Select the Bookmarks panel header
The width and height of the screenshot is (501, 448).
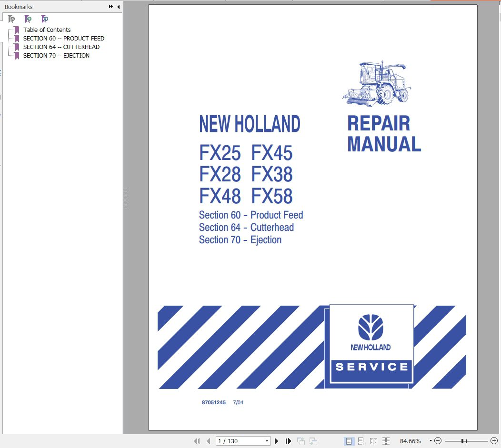coord(19,7)
